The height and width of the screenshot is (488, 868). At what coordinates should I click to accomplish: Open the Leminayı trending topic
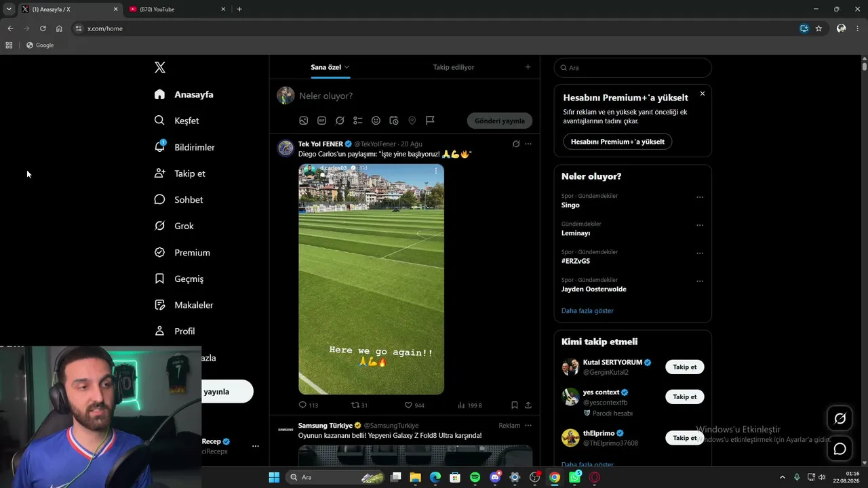pyautogui.click(x=576, y=233)
